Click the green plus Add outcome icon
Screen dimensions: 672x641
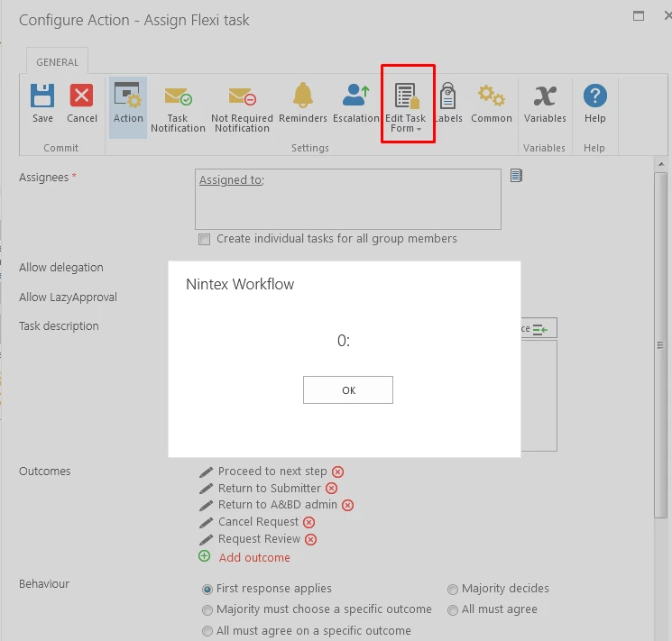point(205,556)
